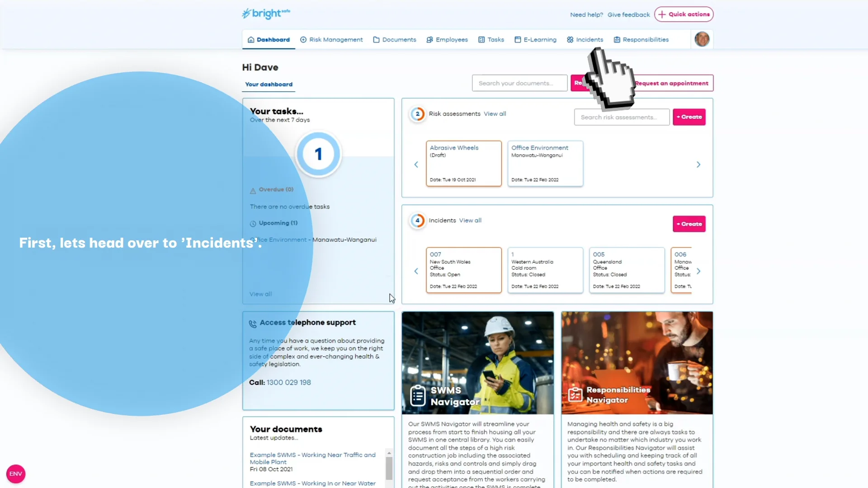868x488 pixels.
Task: Open Example SWMS Working In or Near Water
Action: click(x=313, y=483)
